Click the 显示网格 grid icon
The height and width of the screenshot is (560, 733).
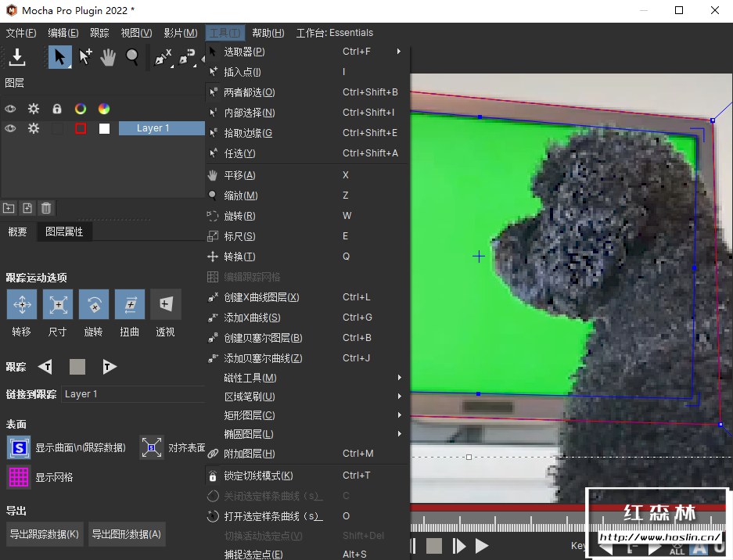point(17,477)
